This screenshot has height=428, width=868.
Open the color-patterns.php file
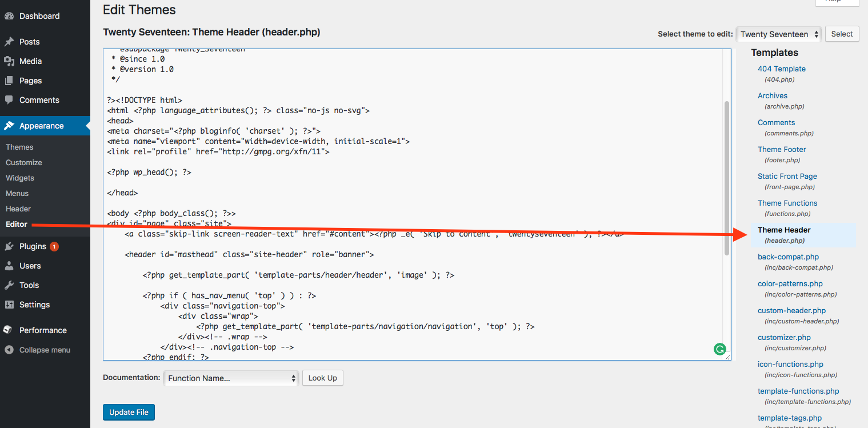[790, 283]
